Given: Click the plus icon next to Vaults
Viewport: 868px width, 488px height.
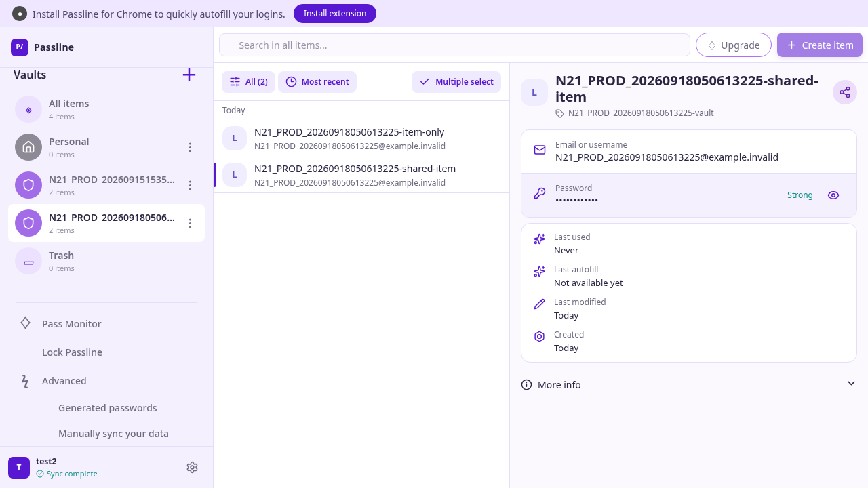Looking at the screenshot, I should [x=189, y=75].
